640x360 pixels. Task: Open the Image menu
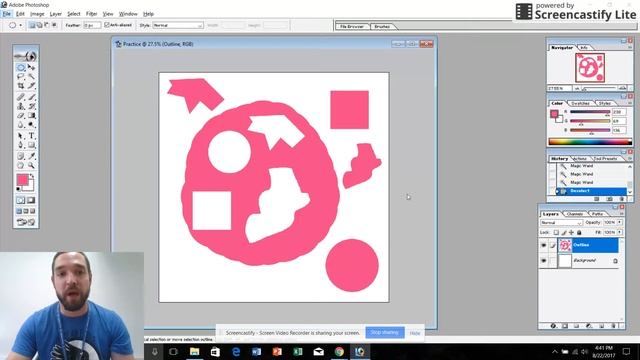pos(37,14)
